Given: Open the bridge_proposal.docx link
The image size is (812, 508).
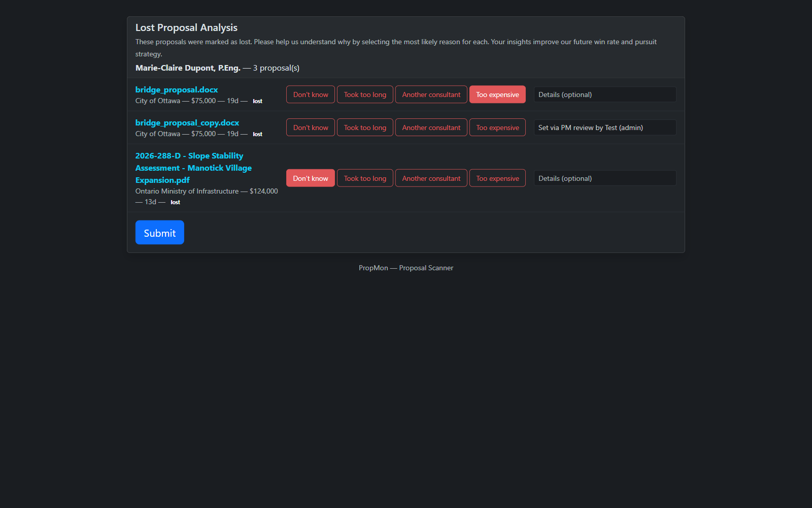Looking at the screenshot, I should (177, 90).
